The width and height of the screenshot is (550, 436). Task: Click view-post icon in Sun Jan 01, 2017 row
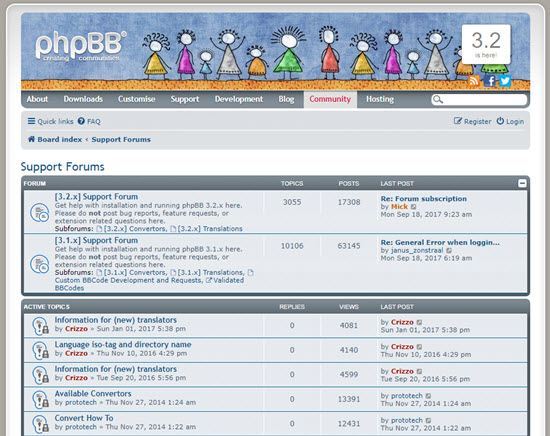coord(419,322)
